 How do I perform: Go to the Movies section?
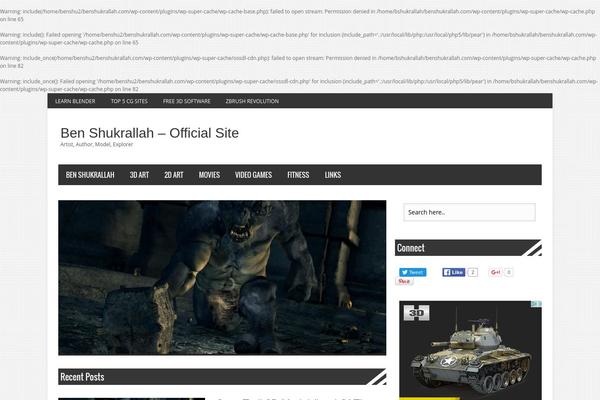(x=209, y=175)
